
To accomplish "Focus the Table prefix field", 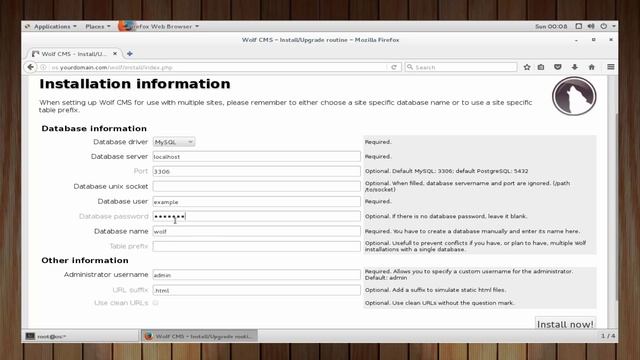I will coord(256,246).
